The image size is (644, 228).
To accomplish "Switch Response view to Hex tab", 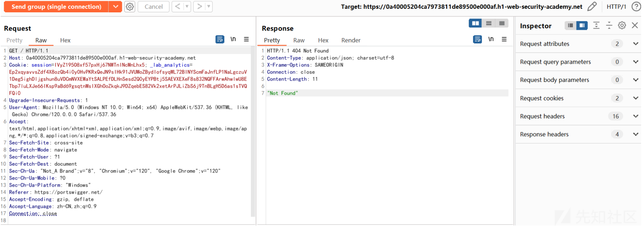I will point(323,40).
